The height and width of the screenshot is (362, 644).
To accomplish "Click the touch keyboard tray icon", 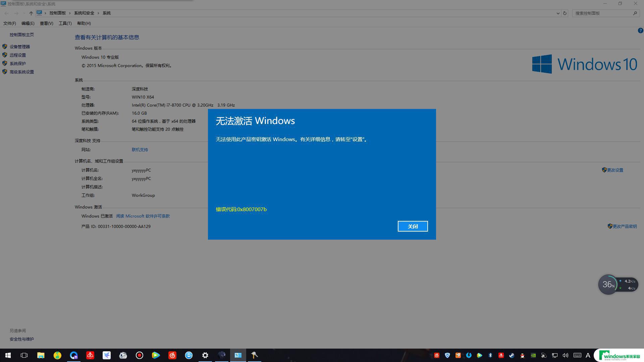I will point(577,355).
